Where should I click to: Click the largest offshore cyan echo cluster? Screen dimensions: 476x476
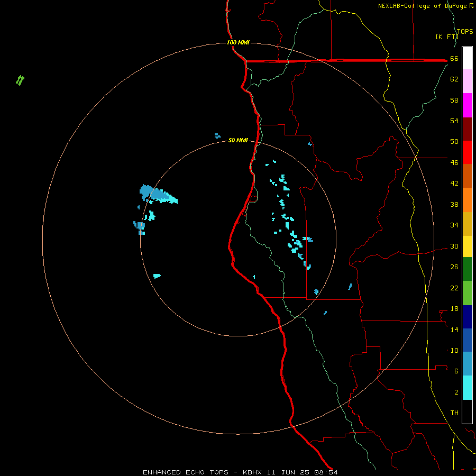tap(158, 194)
